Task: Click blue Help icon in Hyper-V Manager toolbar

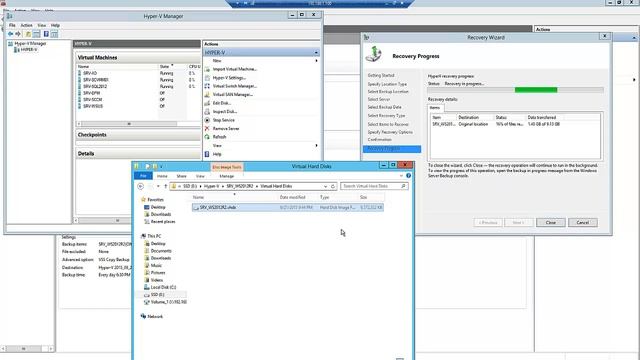Action: (x=46, y=34)
